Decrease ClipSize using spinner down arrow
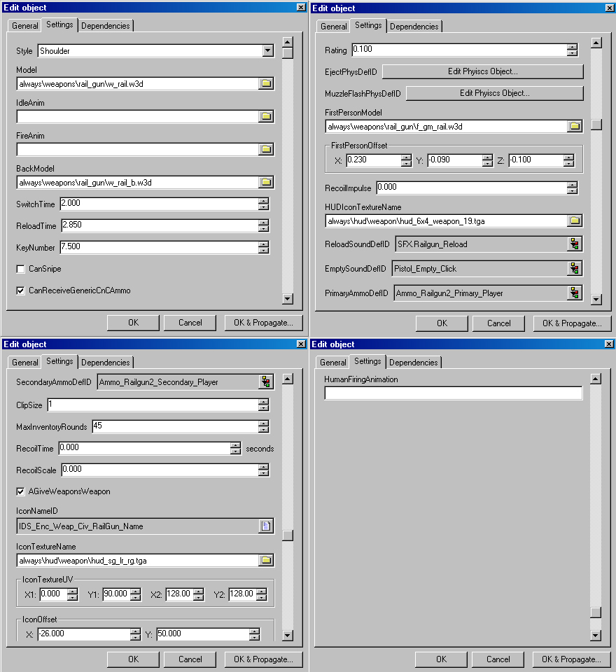The width and height of the screenshot is (616, 672). point(263,408)
